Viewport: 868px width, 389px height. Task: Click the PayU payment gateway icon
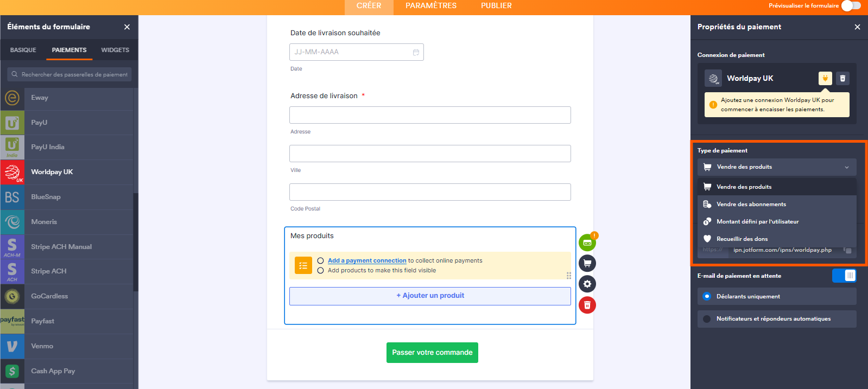tap(12, 123)
